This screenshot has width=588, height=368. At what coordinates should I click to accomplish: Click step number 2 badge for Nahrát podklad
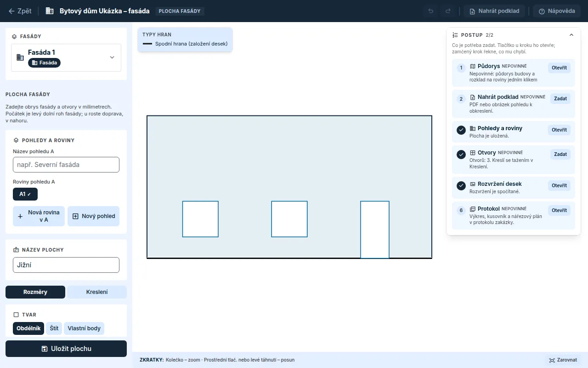461,99
